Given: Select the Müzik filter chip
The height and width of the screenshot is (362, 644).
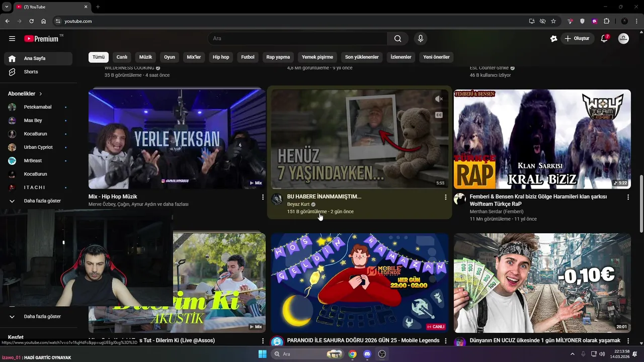Looking at the screenshot, I should [x=145, y=57].
